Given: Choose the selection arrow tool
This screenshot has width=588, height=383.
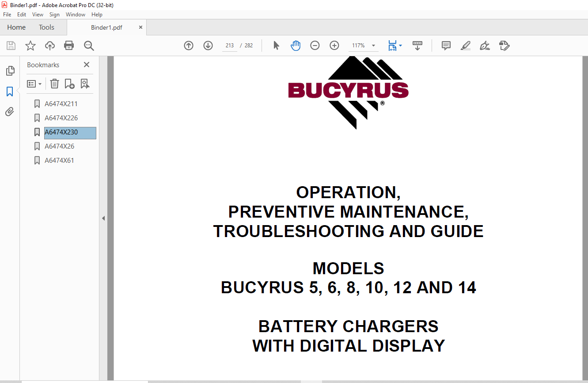Looking at the screenshot, I should (x=277, y=46).
